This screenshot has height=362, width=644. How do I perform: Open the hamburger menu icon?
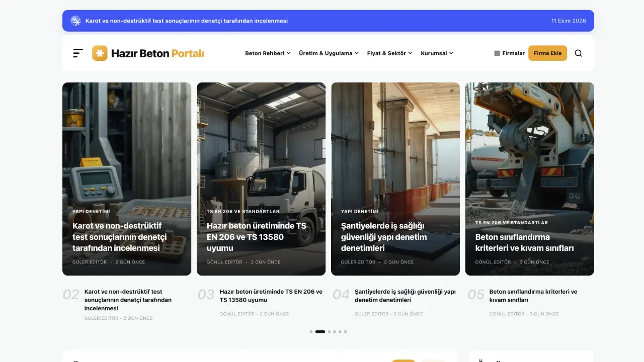78,53
